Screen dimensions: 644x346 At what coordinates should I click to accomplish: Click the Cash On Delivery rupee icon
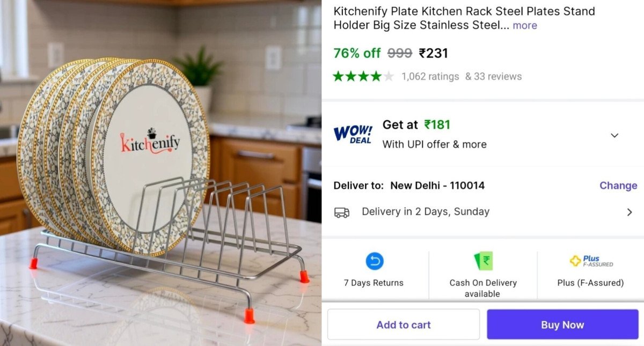[483, 261]
